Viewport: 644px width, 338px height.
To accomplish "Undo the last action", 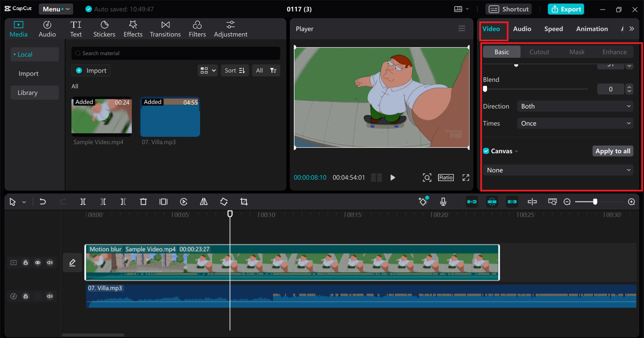I will (43, 202).
